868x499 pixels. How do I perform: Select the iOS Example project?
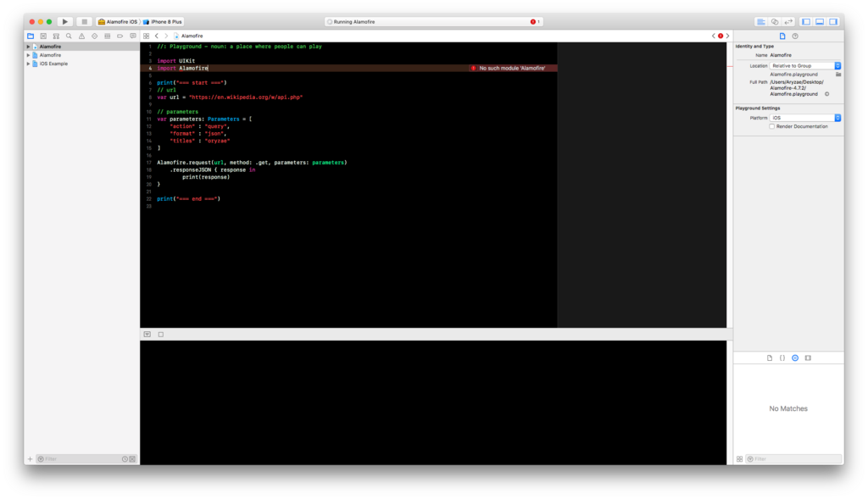53,64
